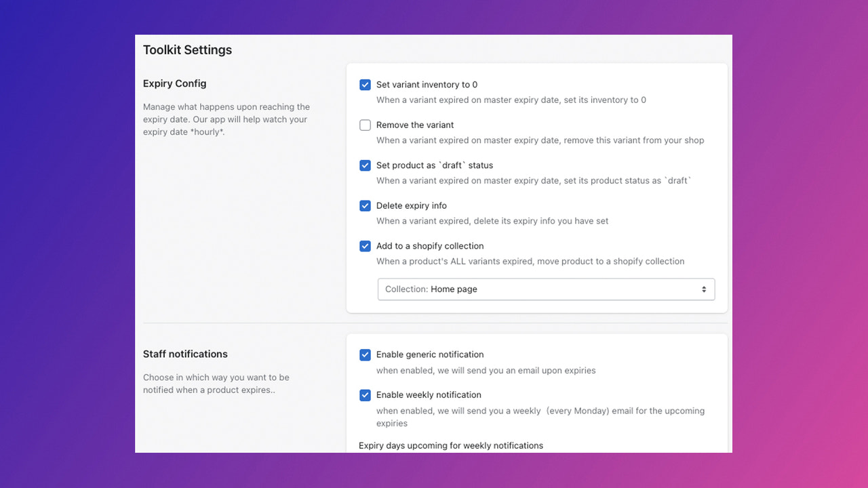Click the 'Add to a shopify collection' label
Viewport: 868px width, 488px height.
pos(430,245)
